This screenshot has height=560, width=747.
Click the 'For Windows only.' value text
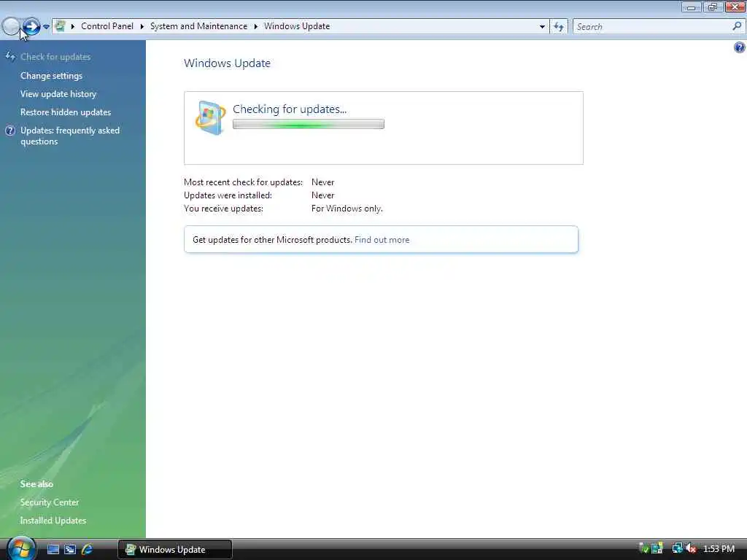pos(347,209)
